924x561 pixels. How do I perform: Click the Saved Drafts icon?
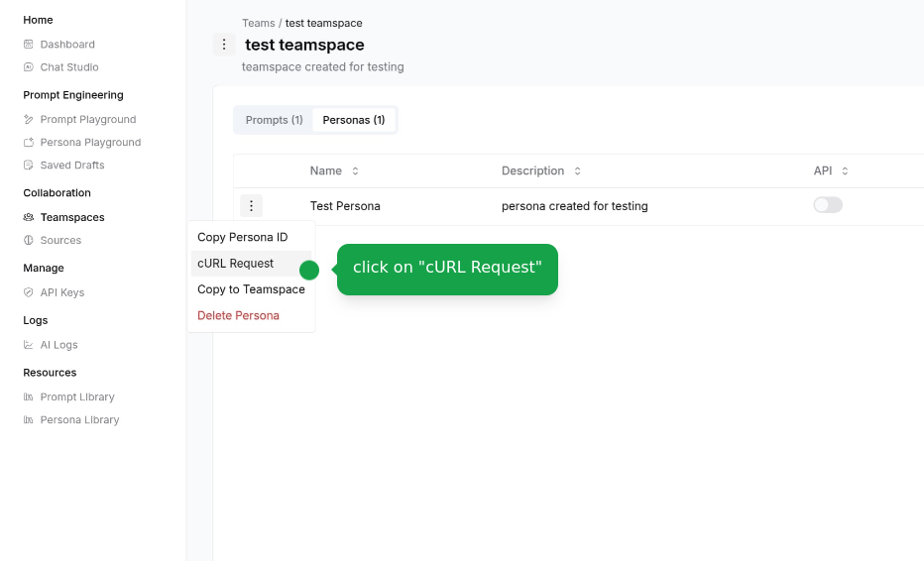29,166
